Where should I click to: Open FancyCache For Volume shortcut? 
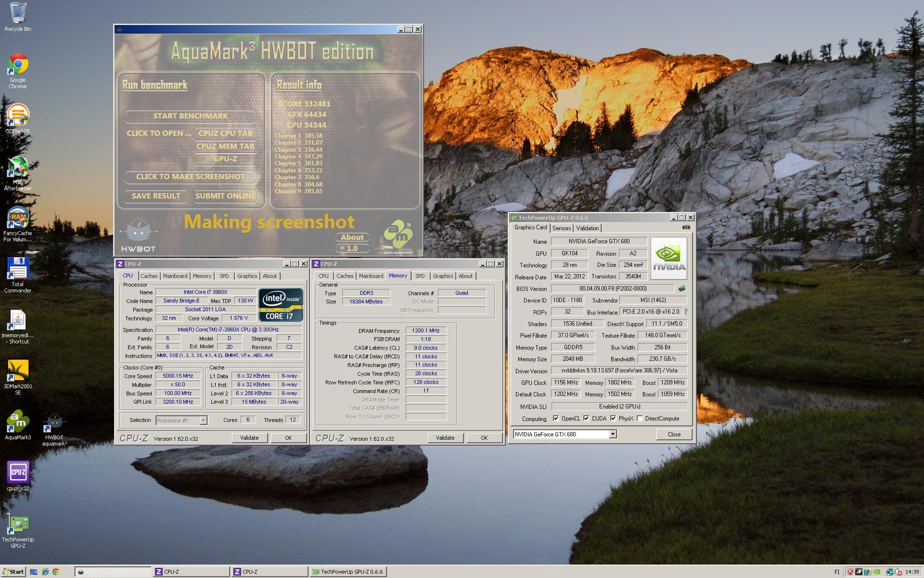[18, 224]
